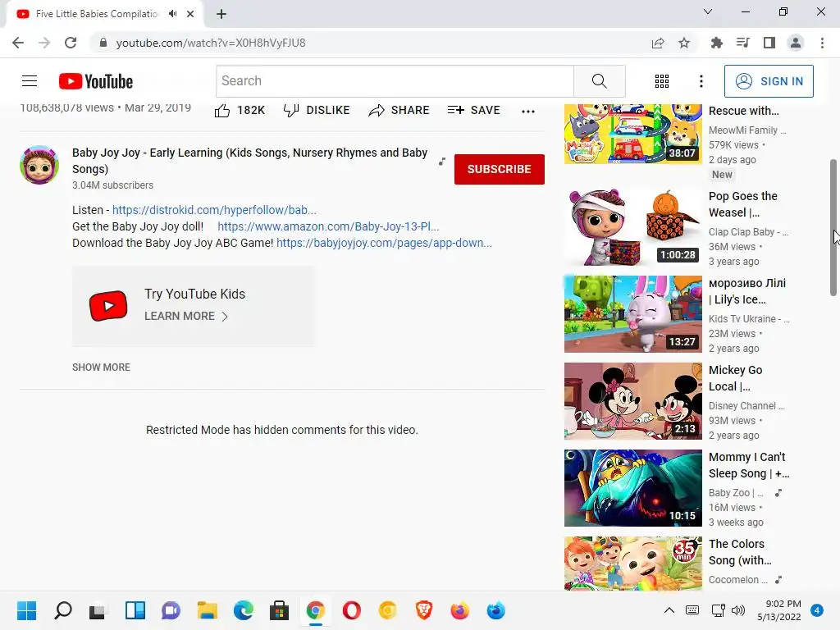840x630 pixels.
Task: Open Windows Start menu
Action: 27,610
